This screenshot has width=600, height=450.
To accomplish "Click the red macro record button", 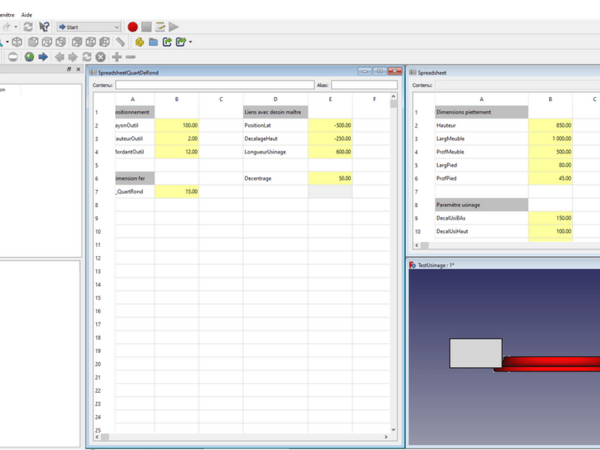I will (x=133, y=27).
